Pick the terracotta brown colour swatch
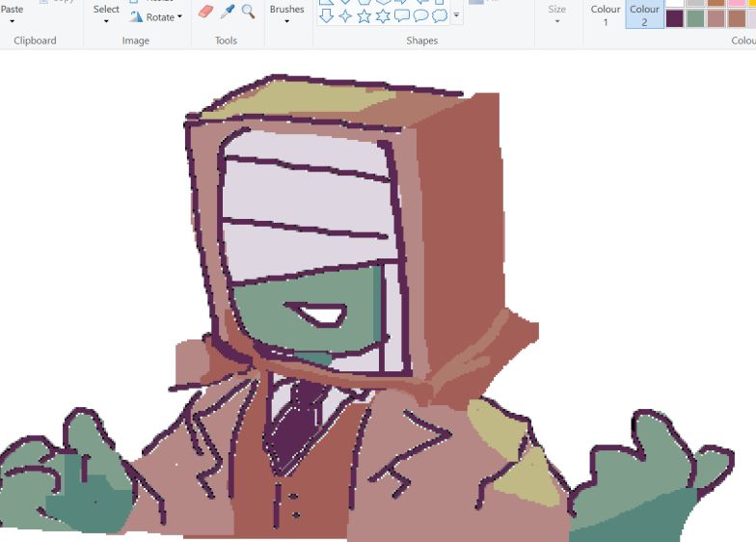Image resolution: width=756 pixels, height=542 pixels. pyautogui.click(x=737, y=19)
